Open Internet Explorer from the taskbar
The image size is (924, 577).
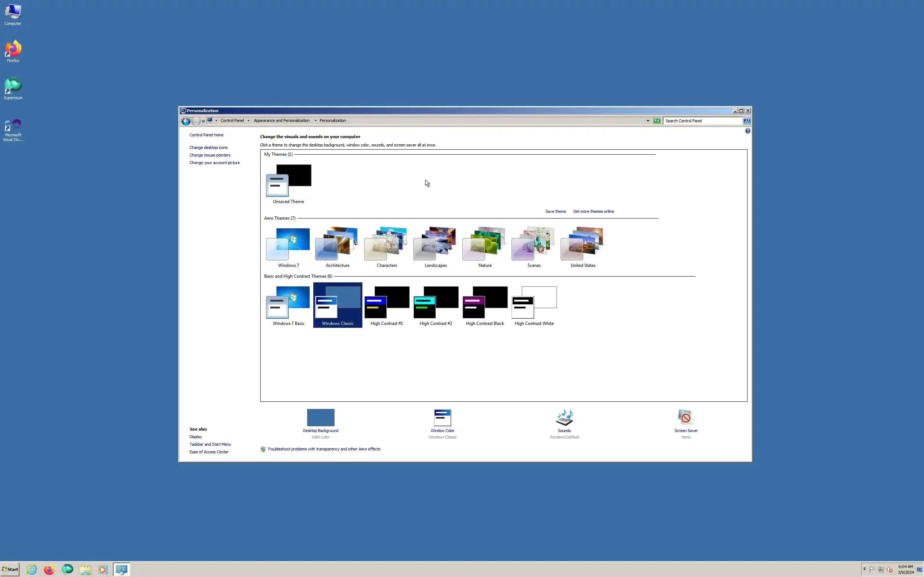32,569
